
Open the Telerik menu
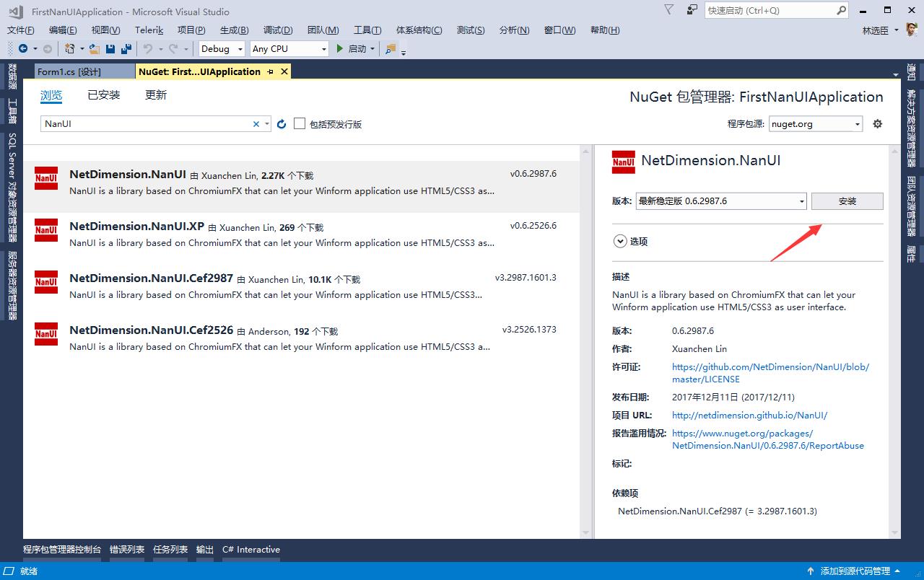point(149,30)
